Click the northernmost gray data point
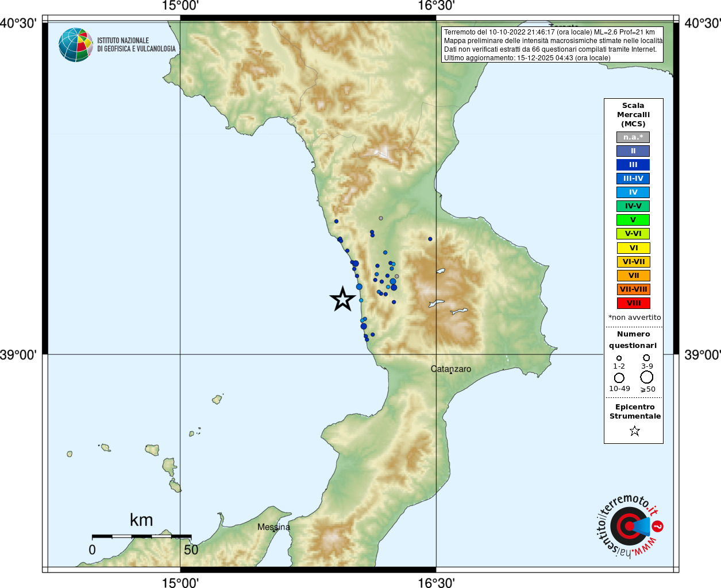721x588 pixels. (381, 218)
